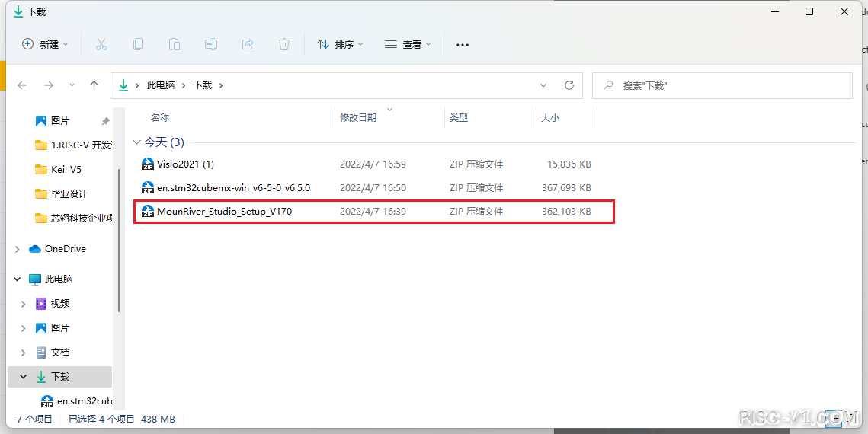Select 文档 in the sidebar
This screenshot has width=868, height=434.
click(53, 353)
